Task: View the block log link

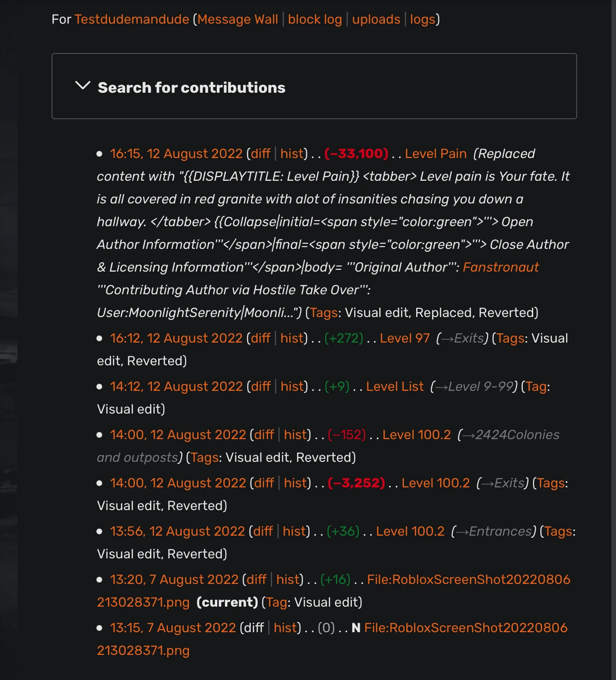Action: (315, 19)
